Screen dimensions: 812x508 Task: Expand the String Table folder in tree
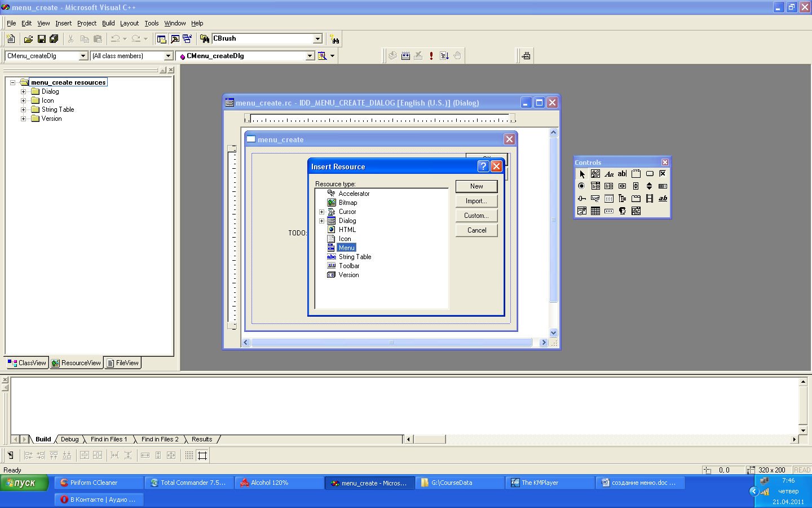[x=23, y=110]
